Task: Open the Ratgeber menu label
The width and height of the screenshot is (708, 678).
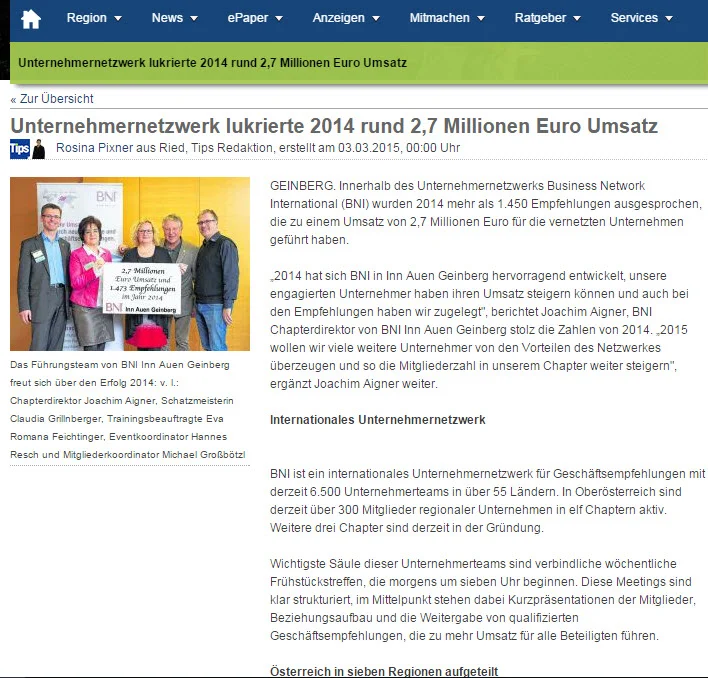Action: click(540, 18)
